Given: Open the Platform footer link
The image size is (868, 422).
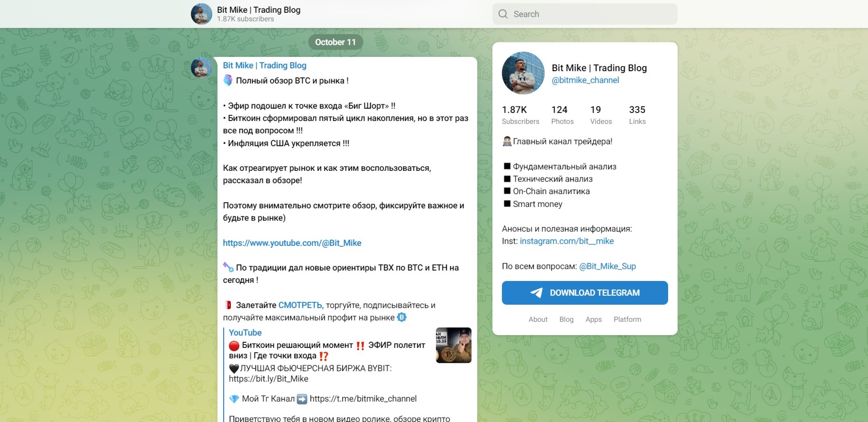Looking at the screenshot, I should coord(627,319).
